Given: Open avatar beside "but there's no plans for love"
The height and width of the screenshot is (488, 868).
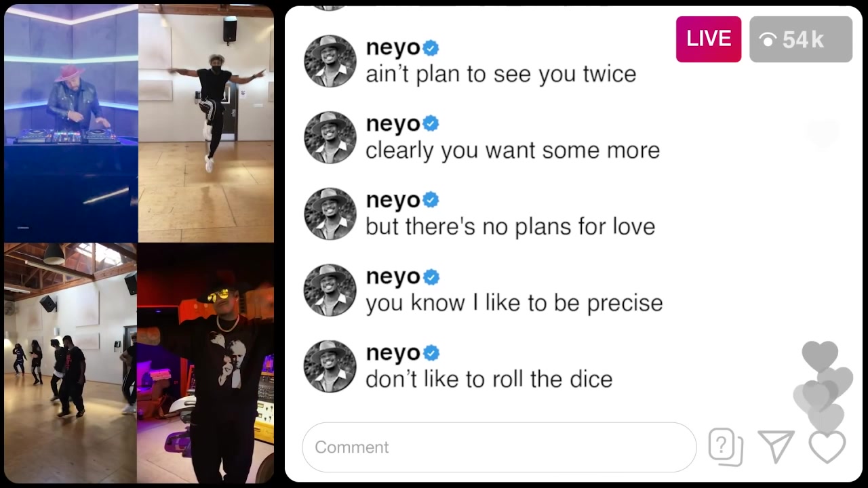Looking at the screenshot, I should [x=330, y=213].
